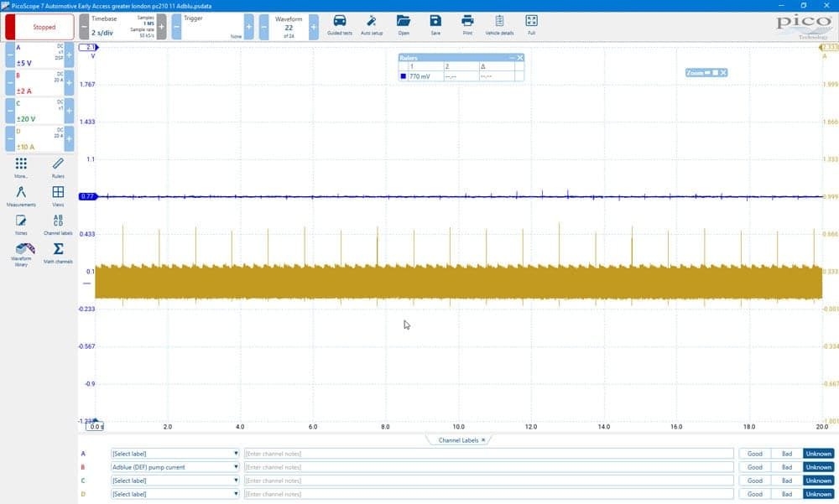The height and width of the screenshot is (504, 839).
Task: Open Guided tests car icon
Action: [340, 25]
